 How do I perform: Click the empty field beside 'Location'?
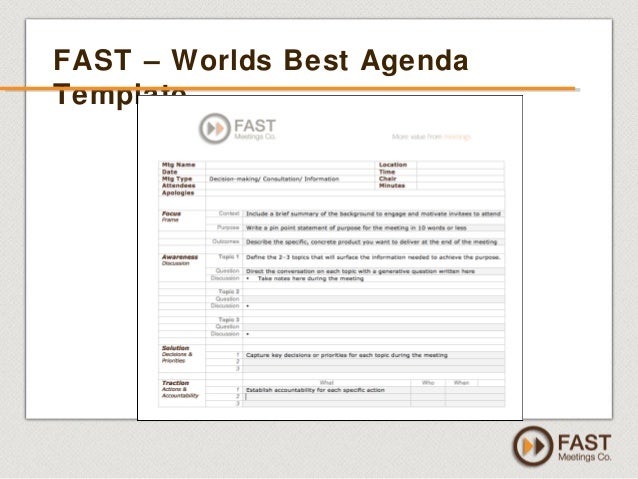coord(460,165)
